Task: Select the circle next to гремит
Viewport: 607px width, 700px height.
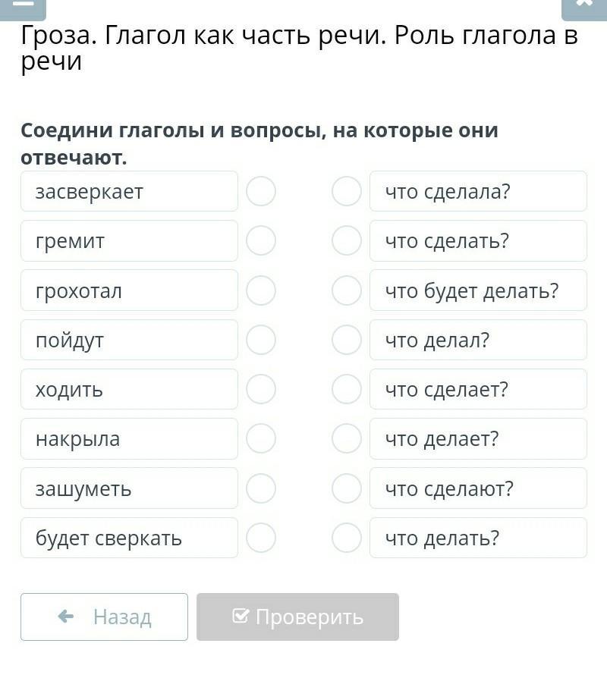Action: click(x=261, y=241)
